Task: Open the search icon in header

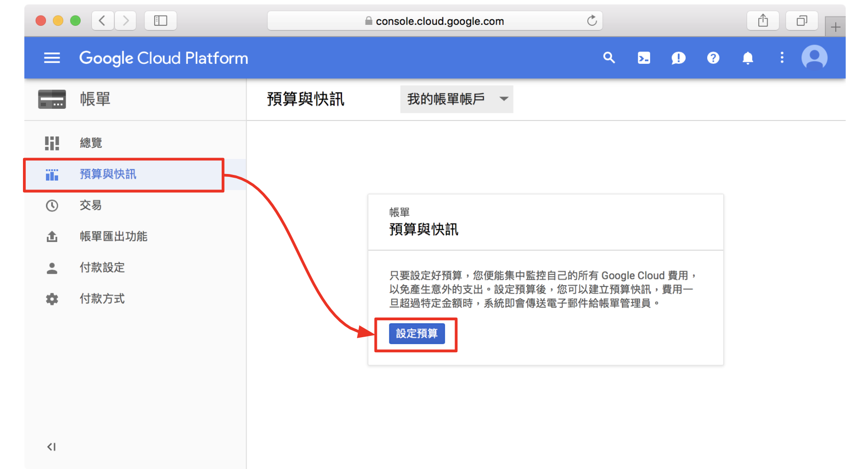Action: point(609,58)
